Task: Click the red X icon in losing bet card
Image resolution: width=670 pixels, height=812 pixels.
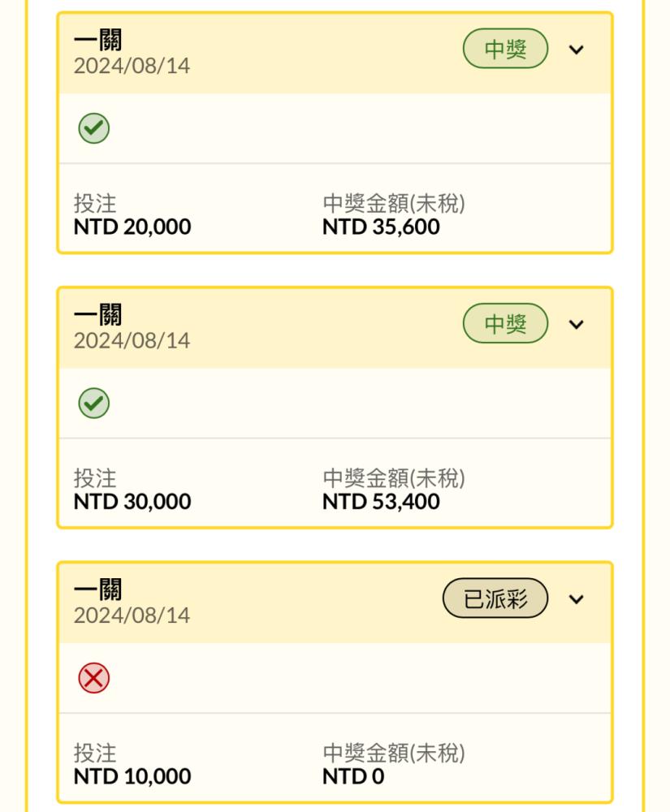Action: pyautogui.click(x=93, y=678)
